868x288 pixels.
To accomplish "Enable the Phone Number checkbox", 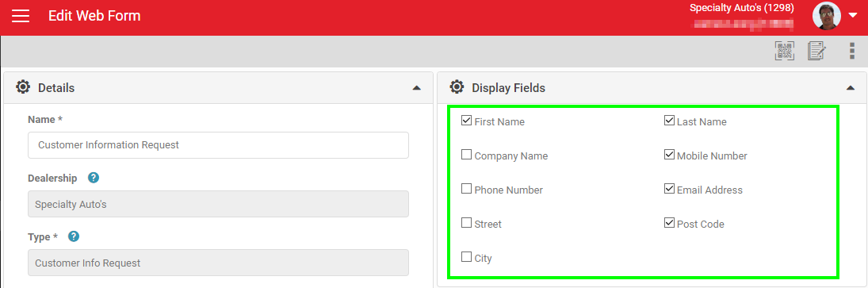I will tap(466, 189).
